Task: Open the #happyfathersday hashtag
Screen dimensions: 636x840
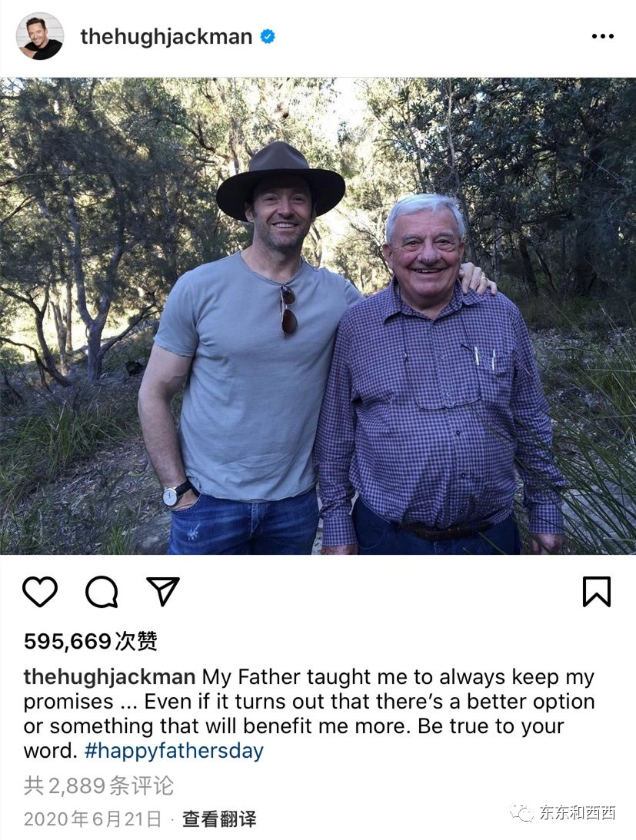Action: (x=173, y=751)
